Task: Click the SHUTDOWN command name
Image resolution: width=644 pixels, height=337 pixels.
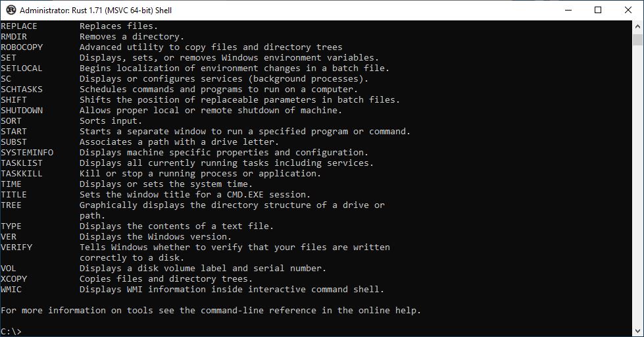Action: pos(22,110)
